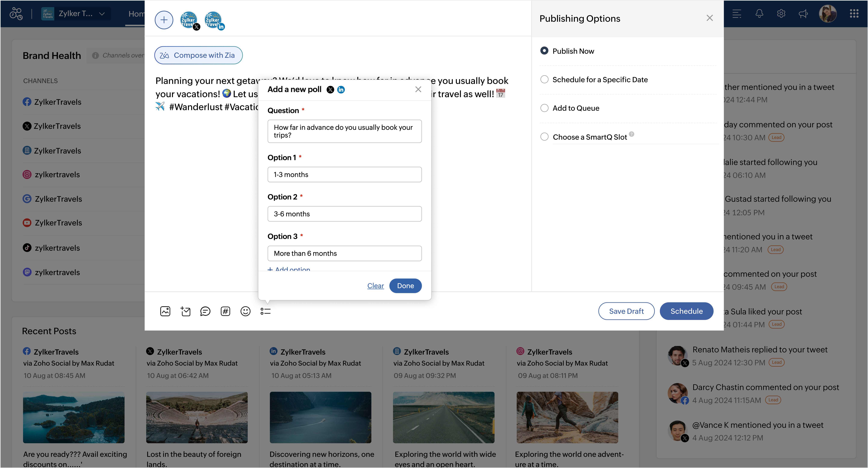
Task: Click the Done button in poll dialog
Action: tap(405, 286)
